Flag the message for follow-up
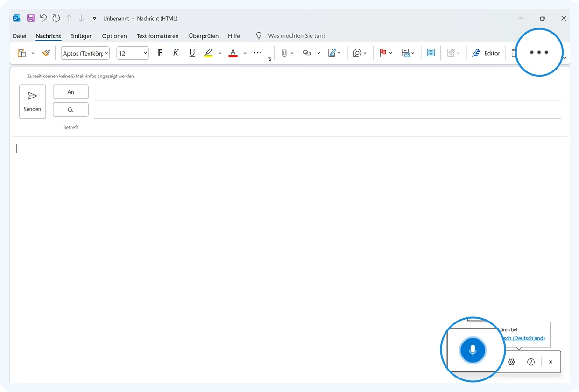 point(383,53)
